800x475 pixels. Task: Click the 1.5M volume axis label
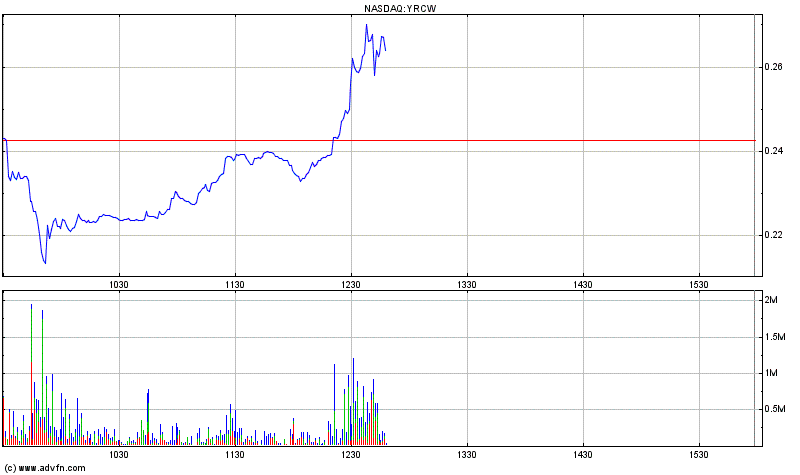(x=775, y=337)
